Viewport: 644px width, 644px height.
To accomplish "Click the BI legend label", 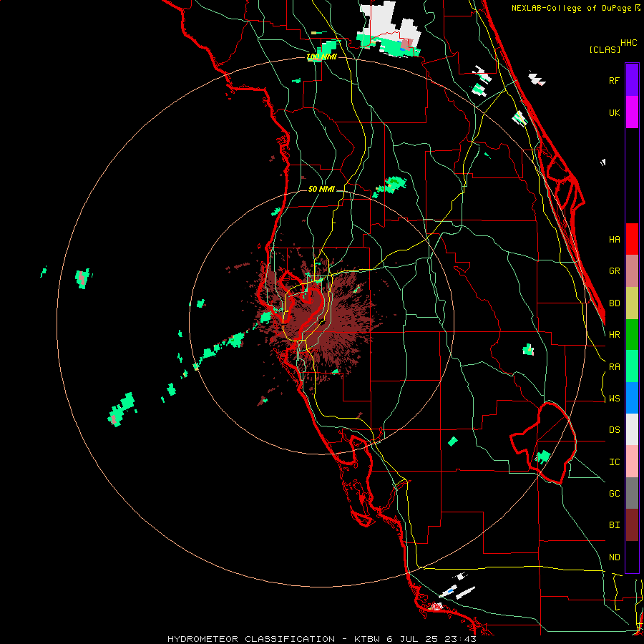I will pyautogui.click(x=615, y=525).
